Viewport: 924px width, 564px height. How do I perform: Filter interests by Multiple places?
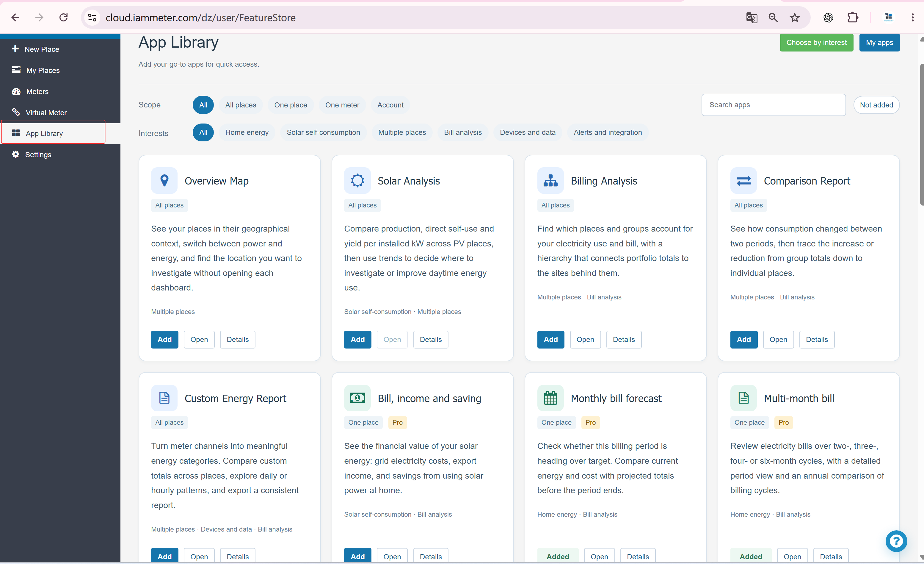402,132
